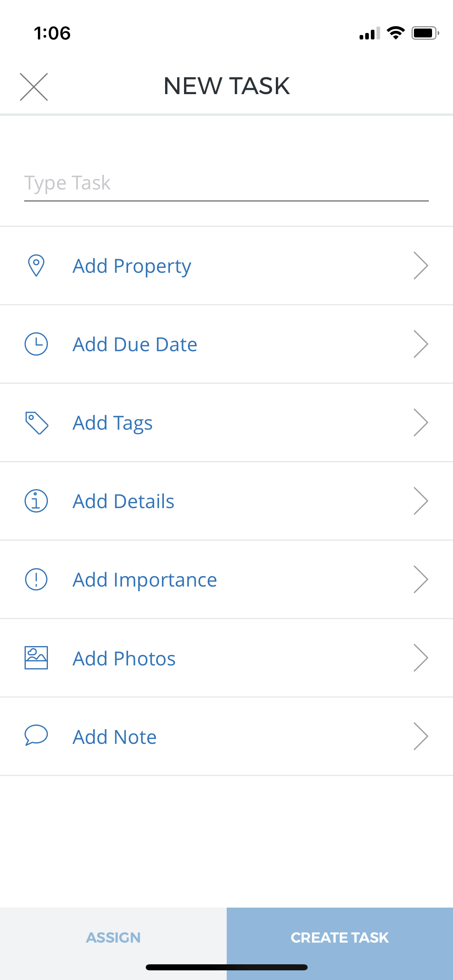Tap the tag icon
453x980 pixels.
(37, 423)
